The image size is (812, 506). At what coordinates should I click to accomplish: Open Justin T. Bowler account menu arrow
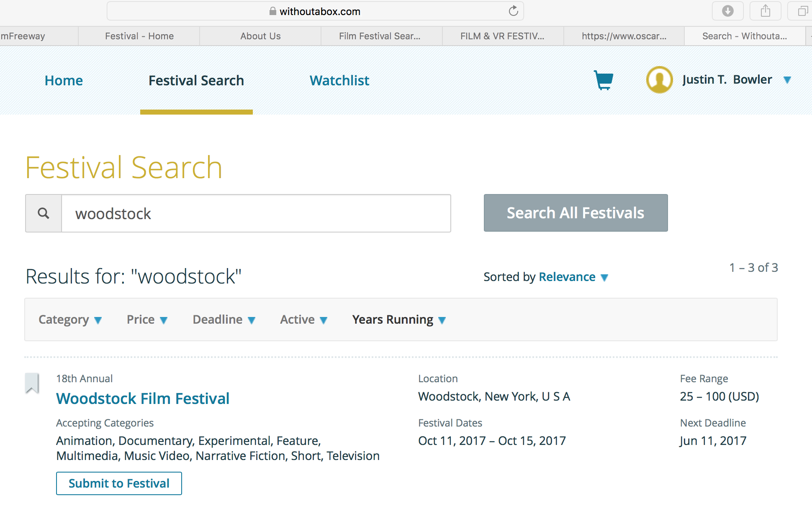coord(787,80)
